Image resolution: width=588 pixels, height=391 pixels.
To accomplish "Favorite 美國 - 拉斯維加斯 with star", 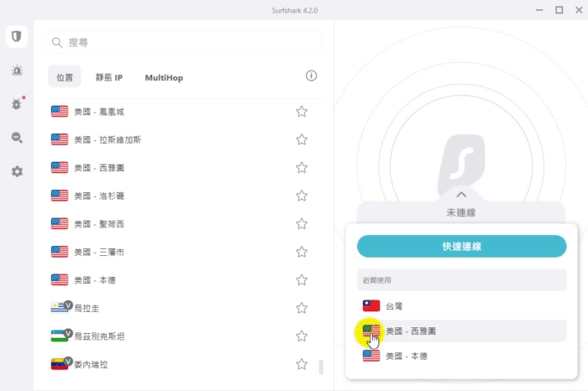I will [302, 139].
